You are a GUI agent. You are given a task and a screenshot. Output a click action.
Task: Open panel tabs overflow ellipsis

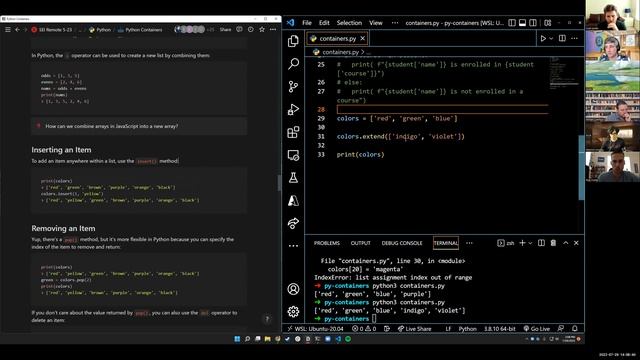point(469,243)
